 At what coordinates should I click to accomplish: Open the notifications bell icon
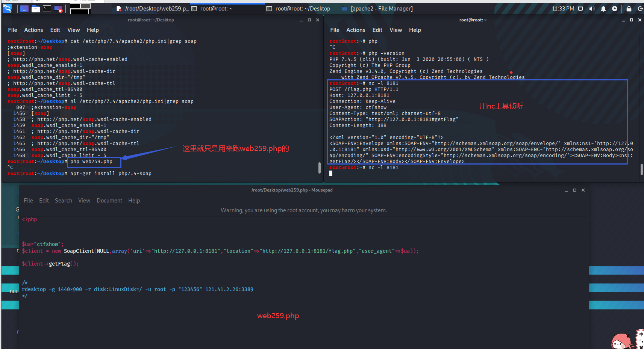tap(603, 9)
